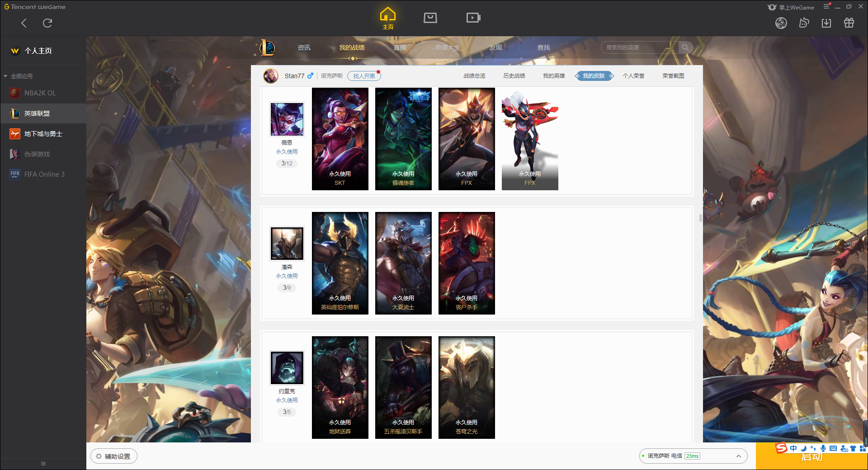Image resolution: width=868 pixels, height=470 pixels.
Task: Open the 我的战绩 tab
Action: [x=352, y=47]
